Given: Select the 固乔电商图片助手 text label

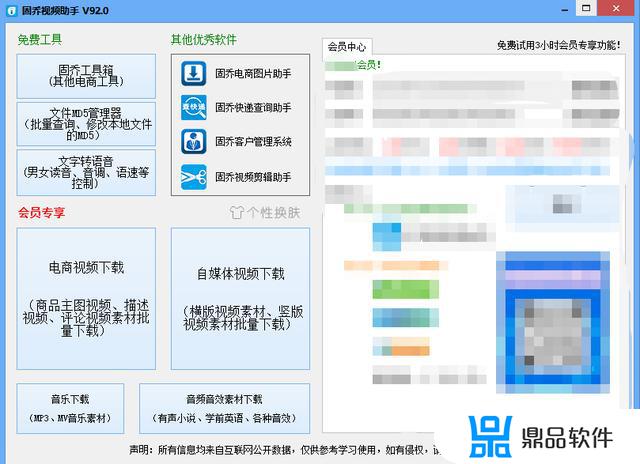Looking at the screenshot, I should 252,73.
